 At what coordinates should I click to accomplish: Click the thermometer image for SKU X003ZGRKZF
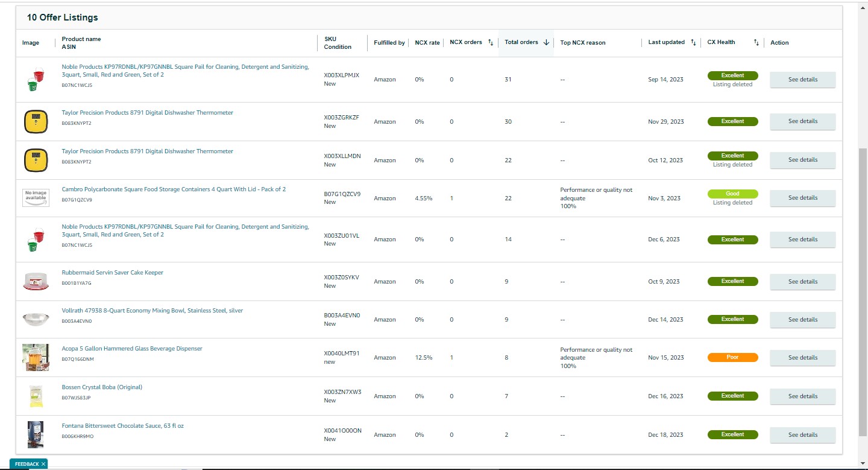click(36, 122)
